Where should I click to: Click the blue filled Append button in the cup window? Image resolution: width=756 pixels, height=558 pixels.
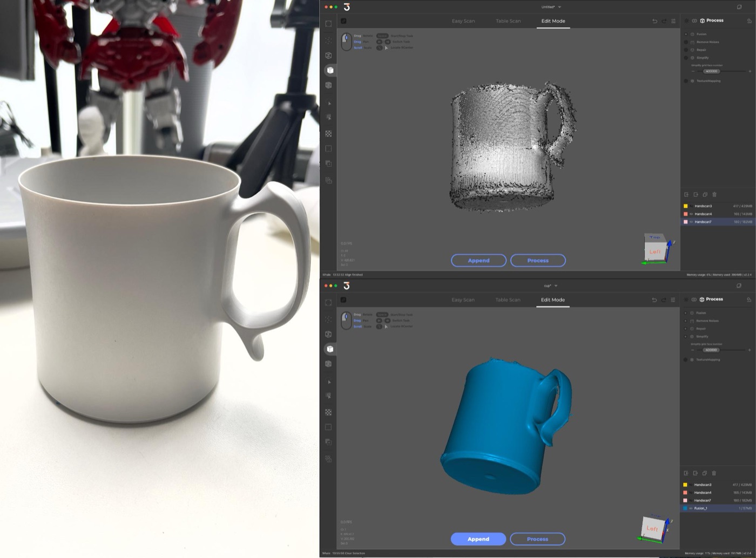click(478, 539)
